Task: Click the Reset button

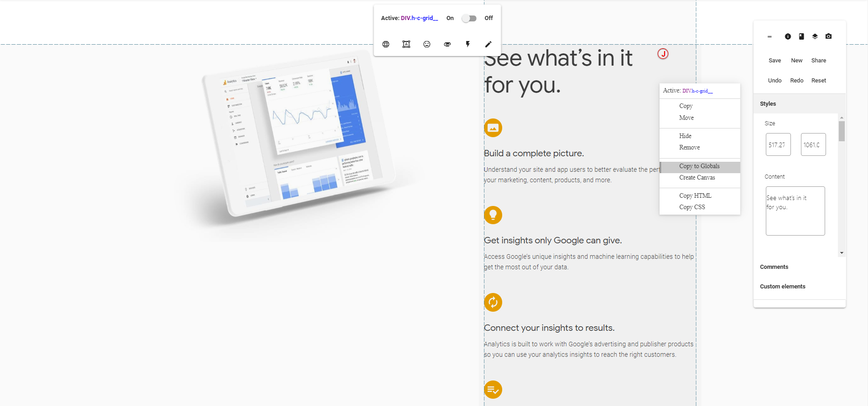Action: coord(819,81)
